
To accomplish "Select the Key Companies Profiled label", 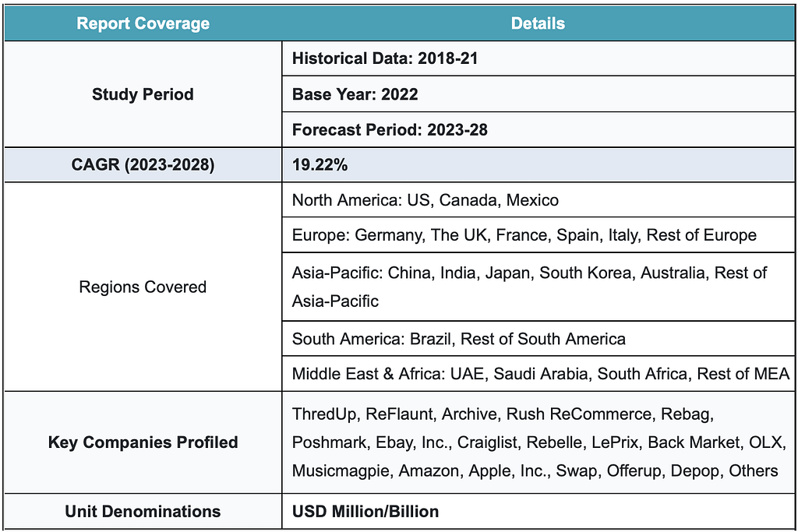I will click(143, 442).
